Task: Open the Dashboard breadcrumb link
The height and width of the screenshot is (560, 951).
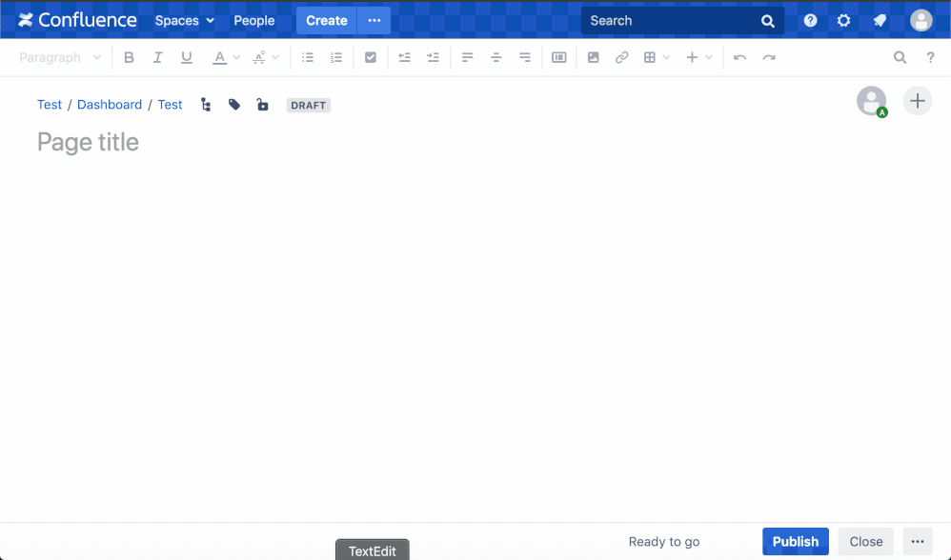Action: tap(110, 105)
